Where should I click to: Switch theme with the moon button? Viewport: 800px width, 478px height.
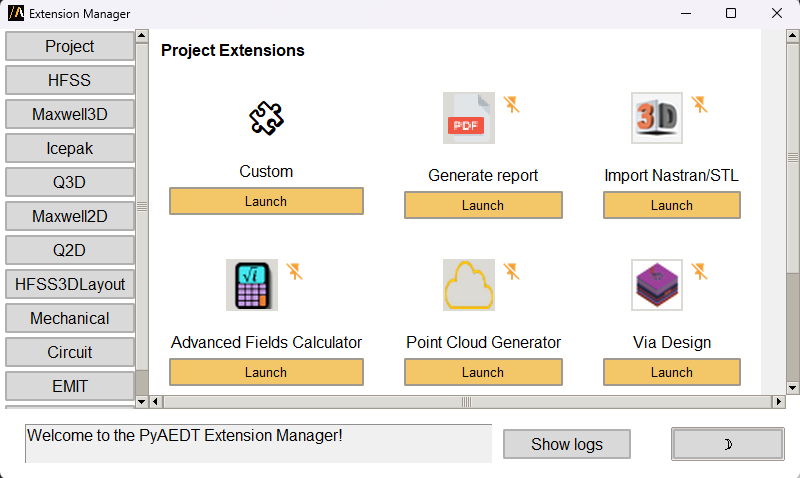click(x=727, y=444)
